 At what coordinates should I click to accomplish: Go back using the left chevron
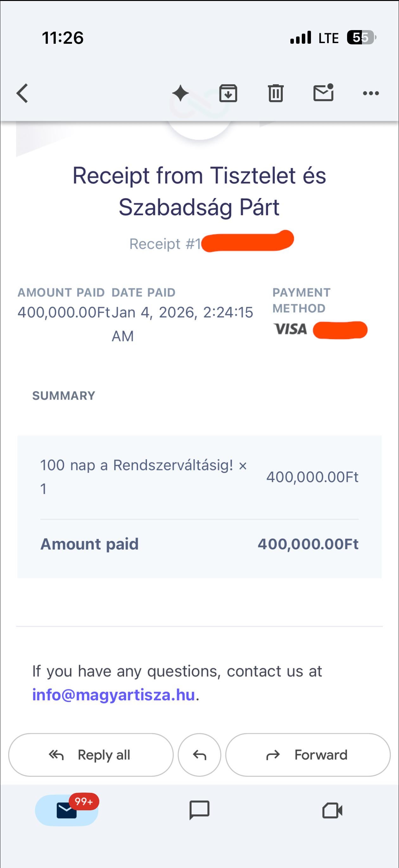[x=22, y=93]
